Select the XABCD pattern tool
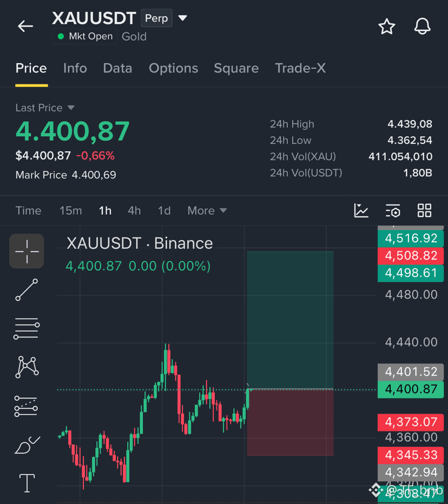The height and width of the screenshot is (504, 448). click(27, 367)
